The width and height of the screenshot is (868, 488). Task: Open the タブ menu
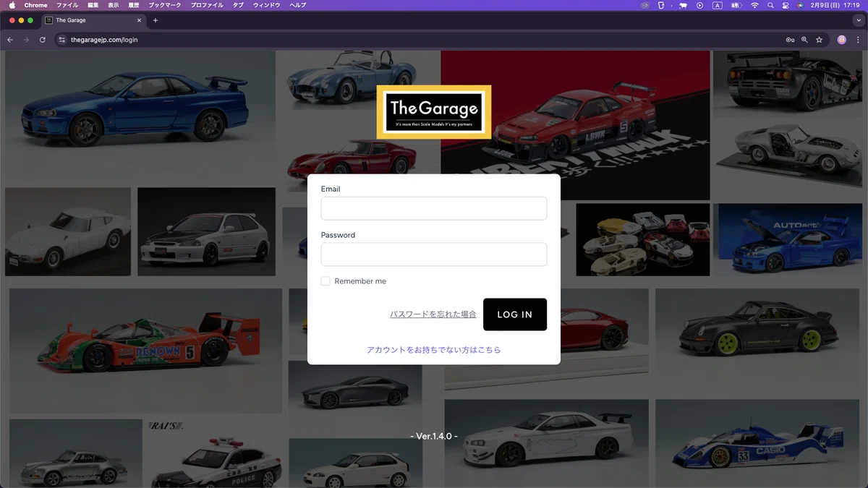click(239, 5)
